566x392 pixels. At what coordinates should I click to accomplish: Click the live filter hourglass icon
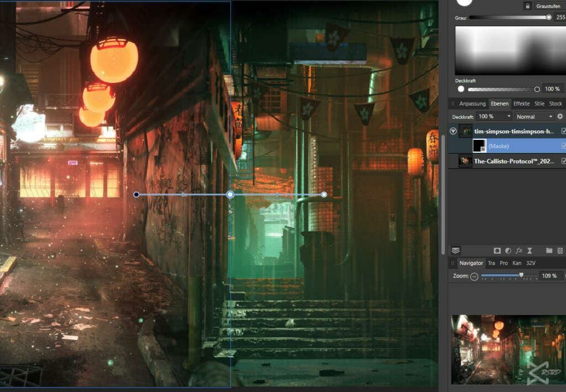click(530, 250)
